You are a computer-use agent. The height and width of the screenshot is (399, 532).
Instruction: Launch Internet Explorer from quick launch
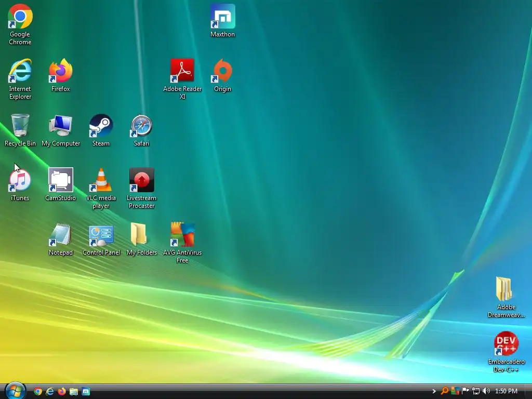pos(50,391)
